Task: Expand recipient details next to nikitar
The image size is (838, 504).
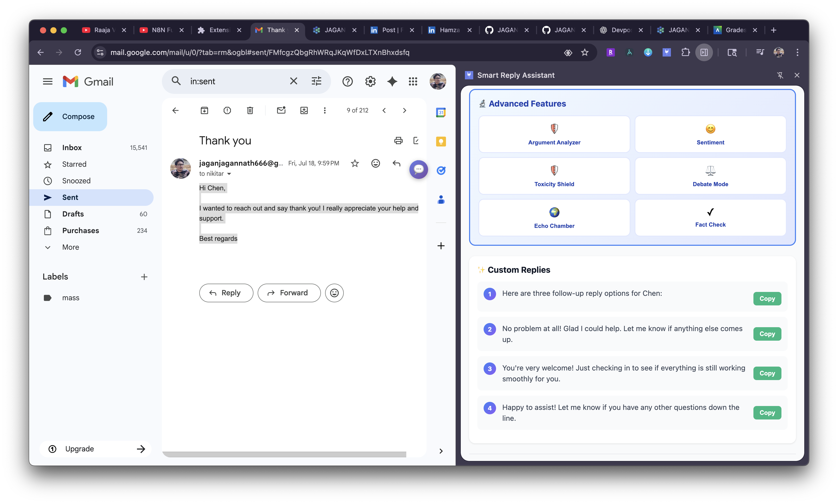Action: (x=229, y=174)
